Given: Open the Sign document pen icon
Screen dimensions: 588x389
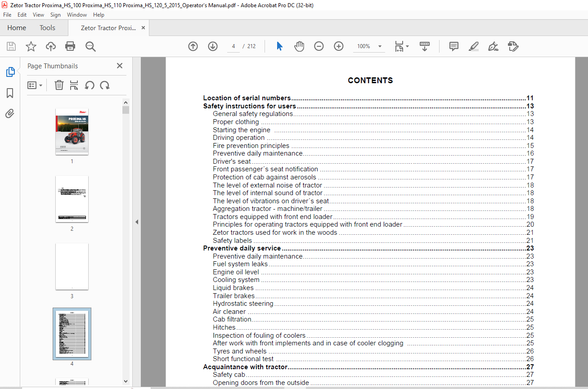Looking at the screenshot, I should click(x=494, y=46).
